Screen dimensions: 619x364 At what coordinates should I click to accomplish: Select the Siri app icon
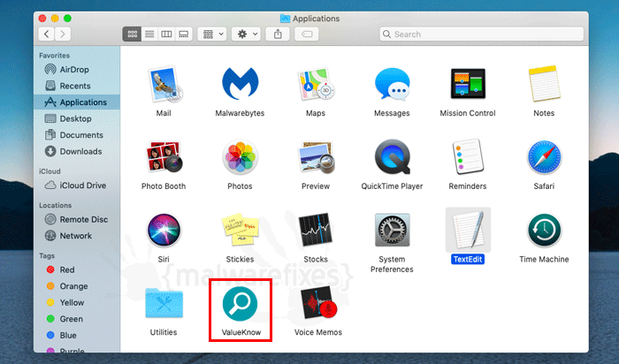(x=164, y=230)
